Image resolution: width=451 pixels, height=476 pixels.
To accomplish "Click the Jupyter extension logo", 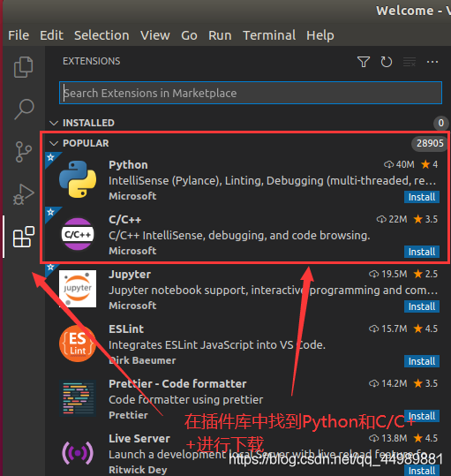I will click(x=78, y=289).
